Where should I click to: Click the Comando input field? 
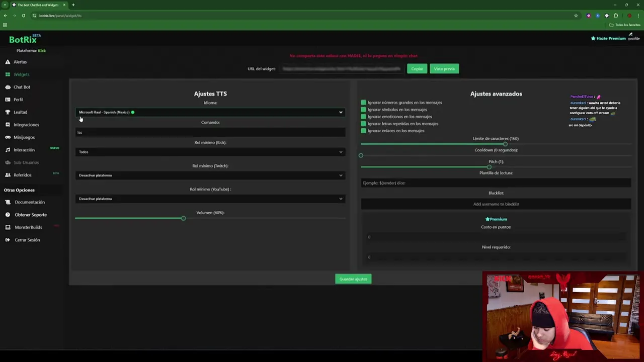click(210, 132)
